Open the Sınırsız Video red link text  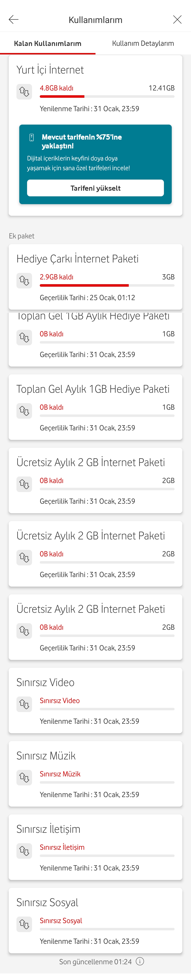(x=60, y=700)
